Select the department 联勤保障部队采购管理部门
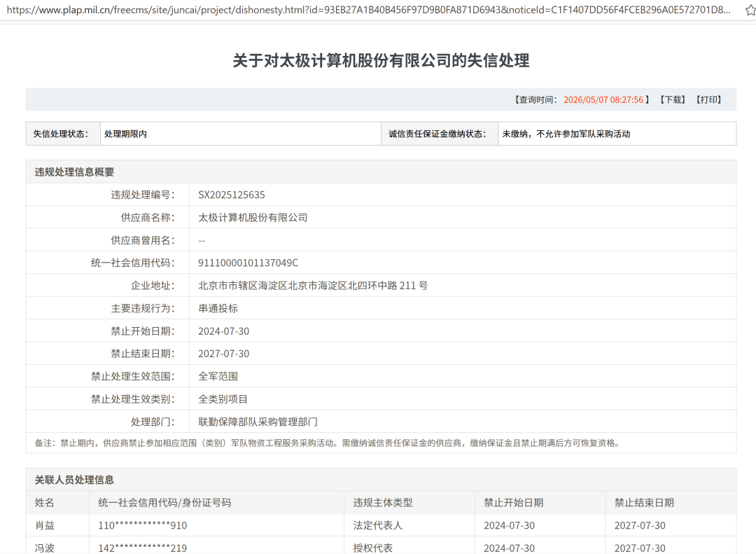 258,422
